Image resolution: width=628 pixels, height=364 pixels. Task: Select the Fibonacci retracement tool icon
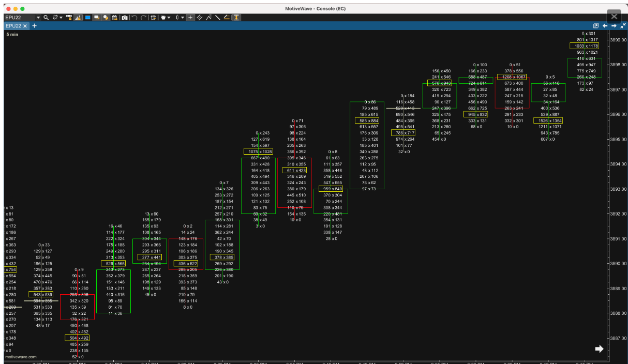pos(227,18)
